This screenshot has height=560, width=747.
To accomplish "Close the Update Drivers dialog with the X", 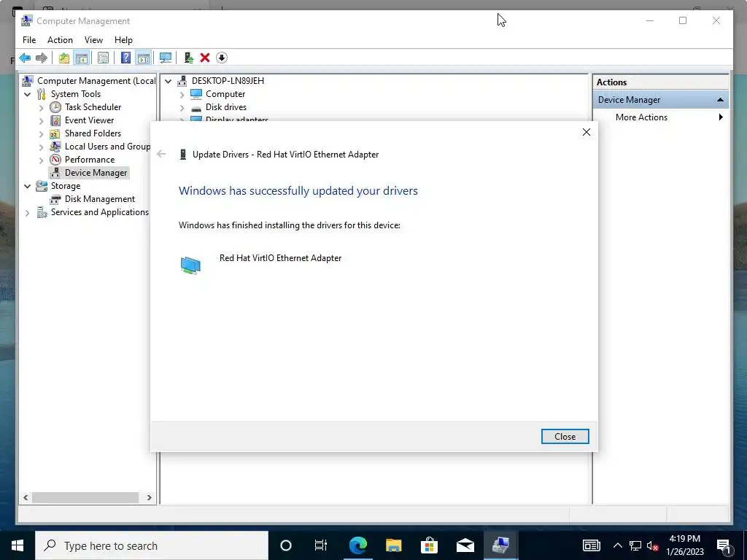I will click(x=587, y=133).
